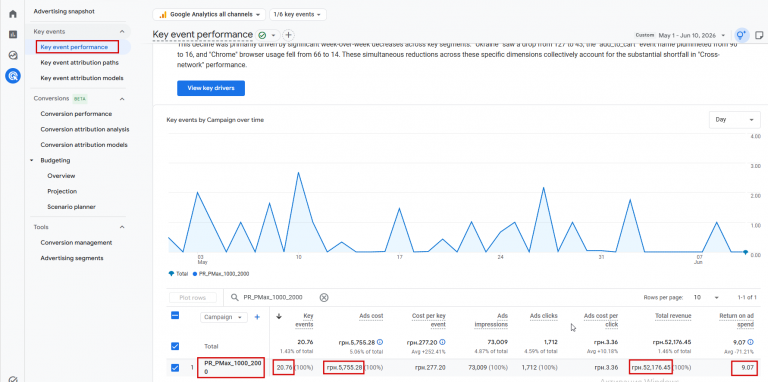This screenshot has height=382, width=768.
Task: Click the green check status icon beside title
Action: (262, 35)
